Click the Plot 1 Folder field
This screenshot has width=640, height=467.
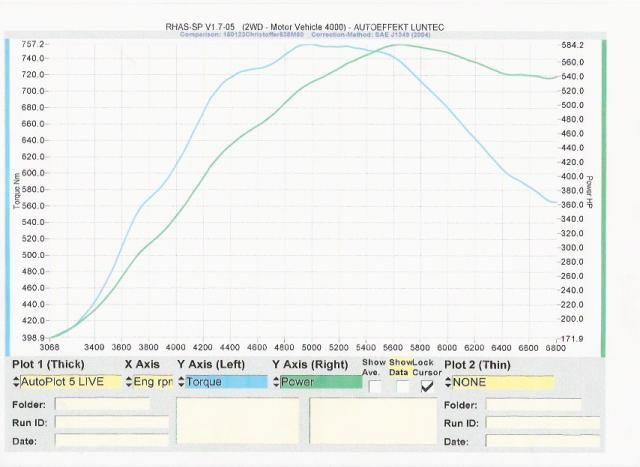pos(102,404)
